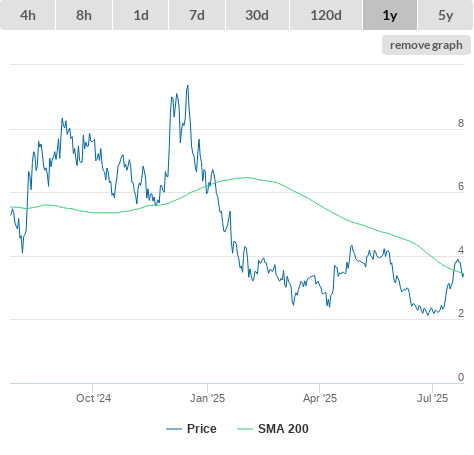The image size is (474, 455).
Task: Click the Jul '25 x-axis label
Action: point(432,398)
